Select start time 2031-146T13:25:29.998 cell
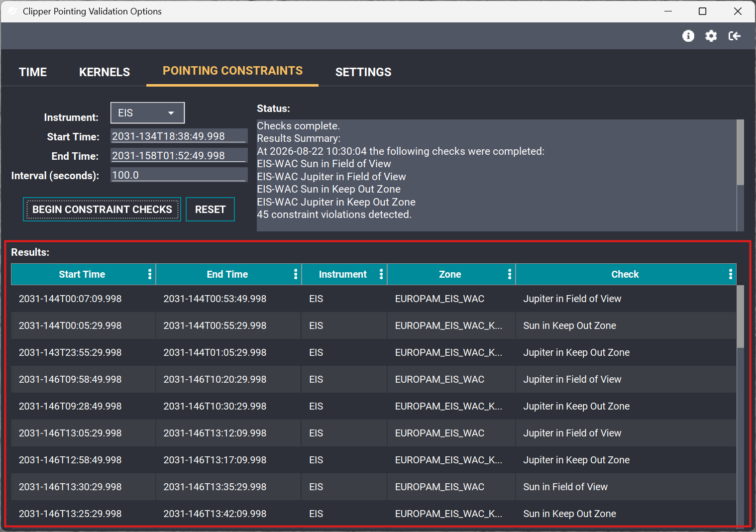The width and height of the screenshot is (756, 532). [x=84, y=514]
